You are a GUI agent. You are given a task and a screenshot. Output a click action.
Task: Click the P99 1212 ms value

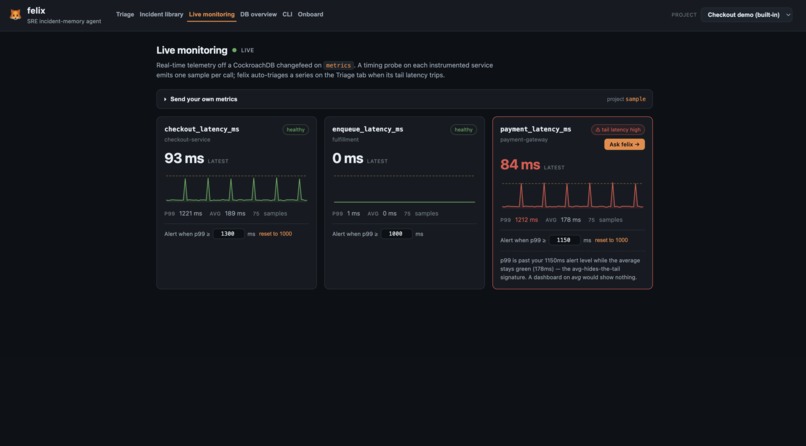[526, 219]
